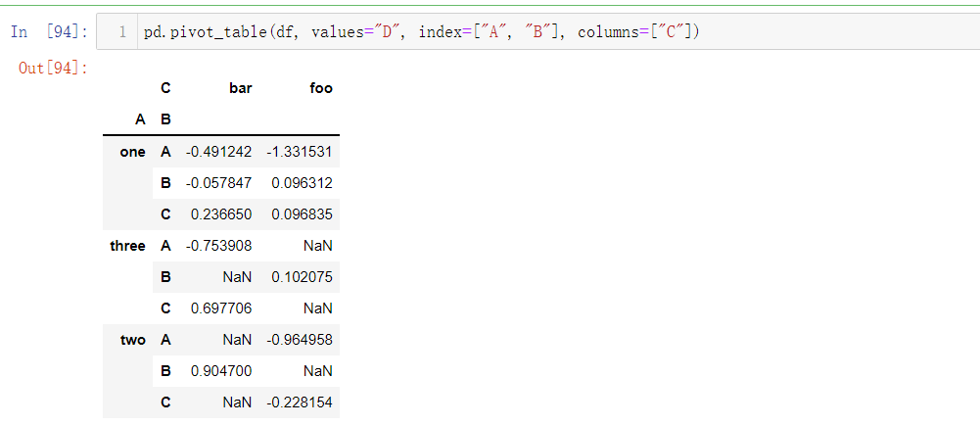
Task: Click the pivot_table code input cell
Action: click(537, 31)
